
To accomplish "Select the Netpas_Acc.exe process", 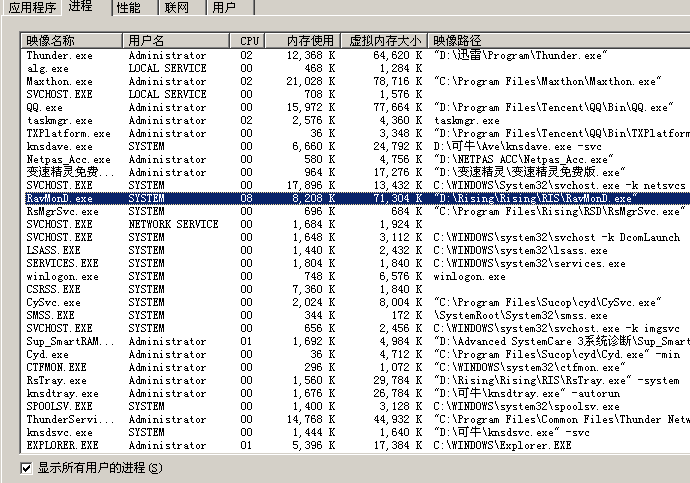I will click(x=356, y=159).
